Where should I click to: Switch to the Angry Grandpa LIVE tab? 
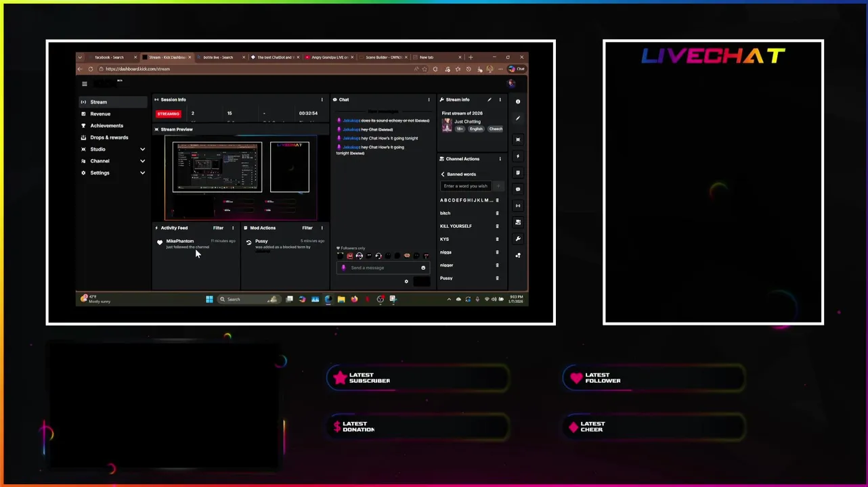[330, 57]
